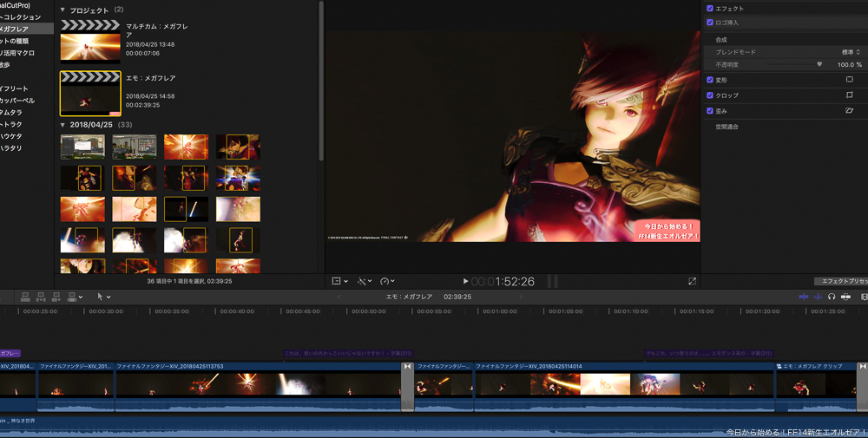Select カッパーベル in the library sidebar
The height and width of the screenshot is (438, 868).
(17, 101)
